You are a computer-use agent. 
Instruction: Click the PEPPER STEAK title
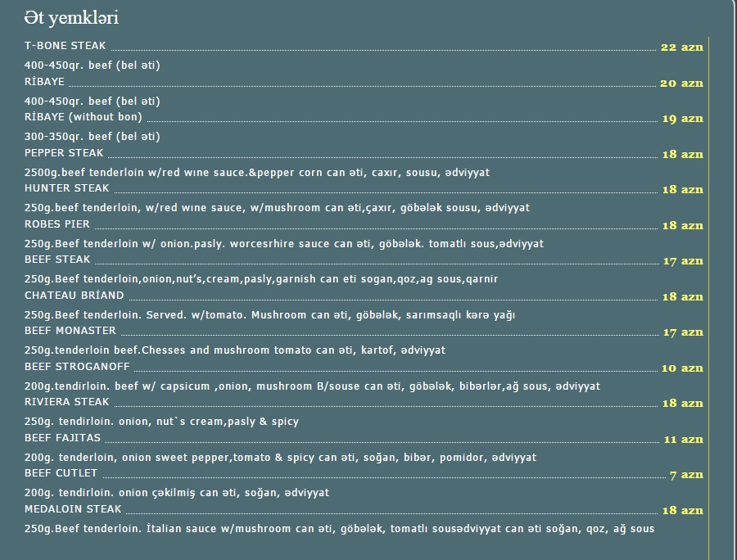64,152
